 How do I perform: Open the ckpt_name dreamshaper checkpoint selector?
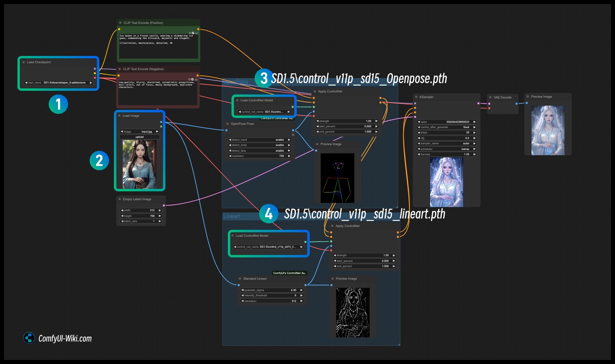tap(58, 83)
